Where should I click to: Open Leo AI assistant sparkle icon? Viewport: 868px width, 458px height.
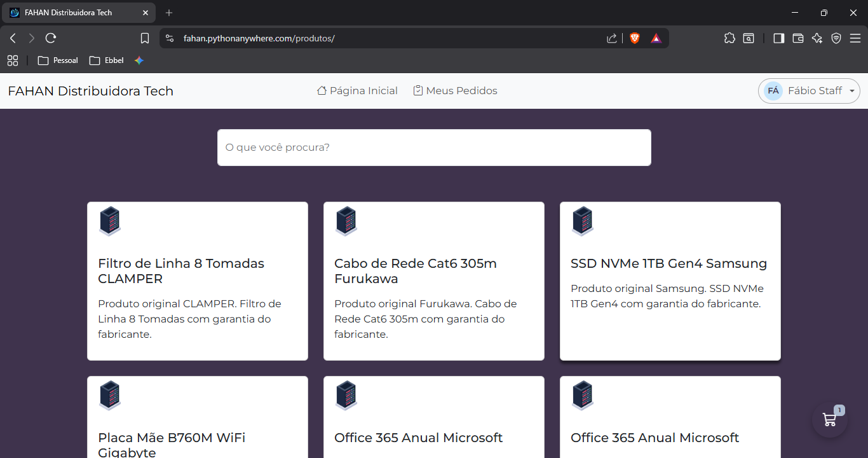pos(817,38)
